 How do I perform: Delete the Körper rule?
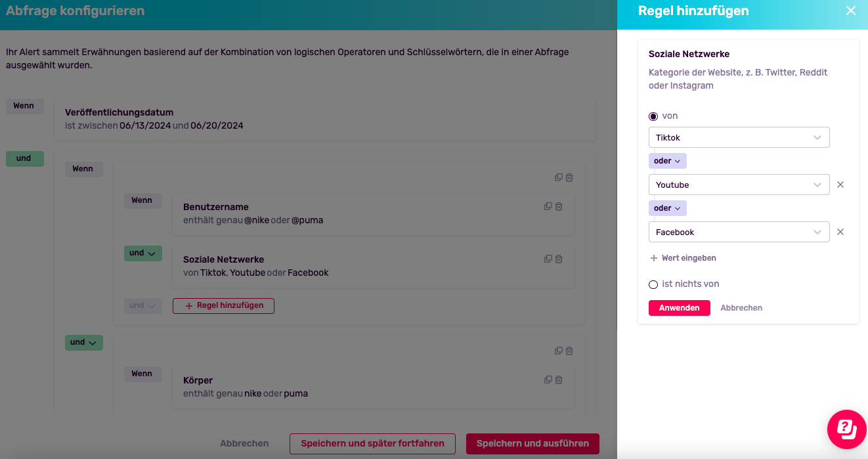click(x=559, y=380)
